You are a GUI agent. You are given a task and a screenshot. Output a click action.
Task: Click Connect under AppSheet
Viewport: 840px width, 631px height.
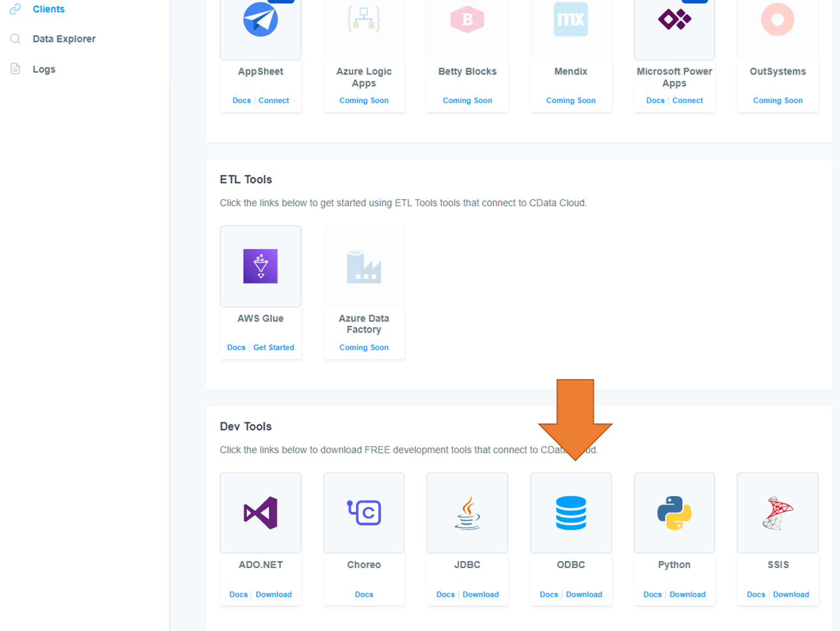(274, 100)
